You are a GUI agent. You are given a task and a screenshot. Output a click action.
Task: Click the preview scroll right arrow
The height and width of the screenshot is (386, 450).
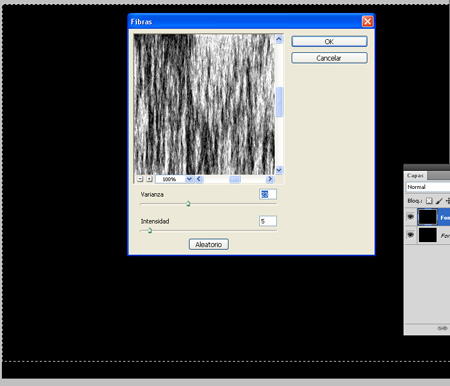pos(270,179)
